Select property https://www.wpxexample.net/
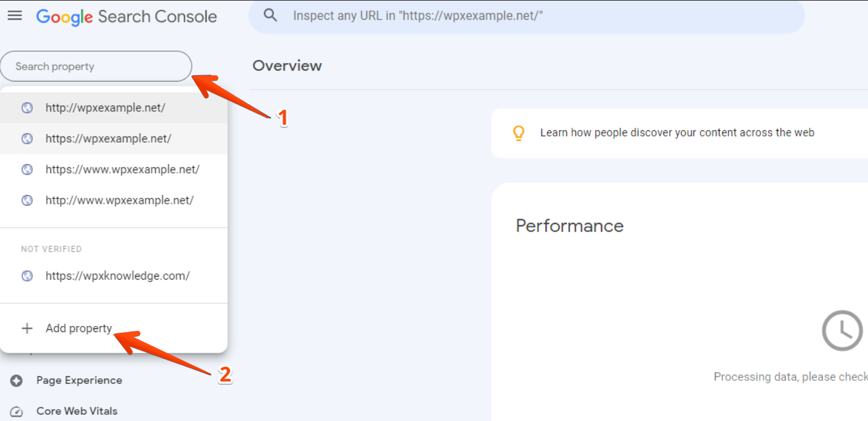Viewport: 868px width, 421px height. 114,169
